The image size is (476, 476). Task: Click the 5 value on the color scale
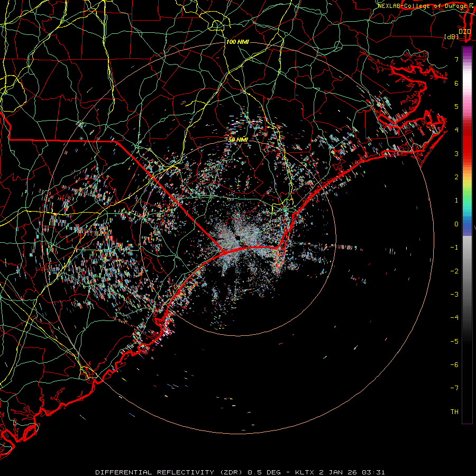click(x=456, y=106)
